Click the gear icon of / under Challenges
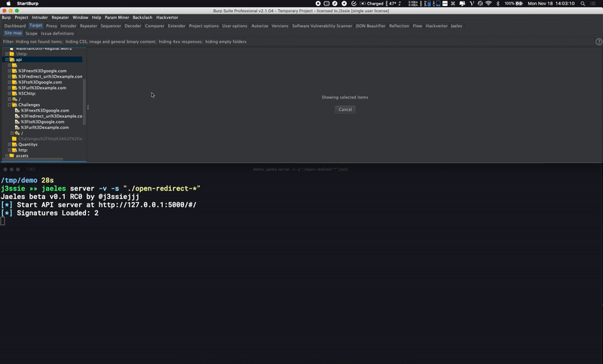The width and height of the screenshot is (603, 364). point(17,133)
